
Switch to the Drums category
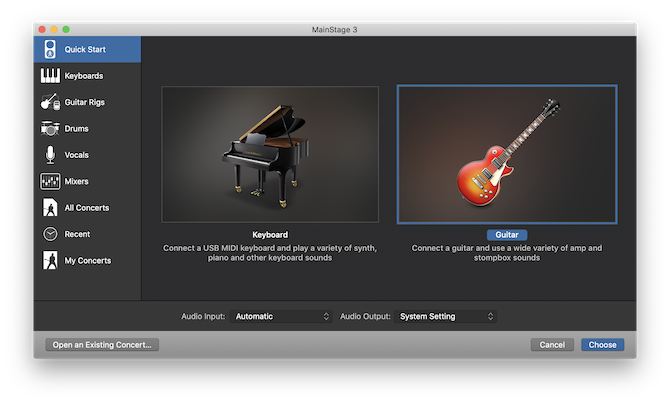point(76,129)
